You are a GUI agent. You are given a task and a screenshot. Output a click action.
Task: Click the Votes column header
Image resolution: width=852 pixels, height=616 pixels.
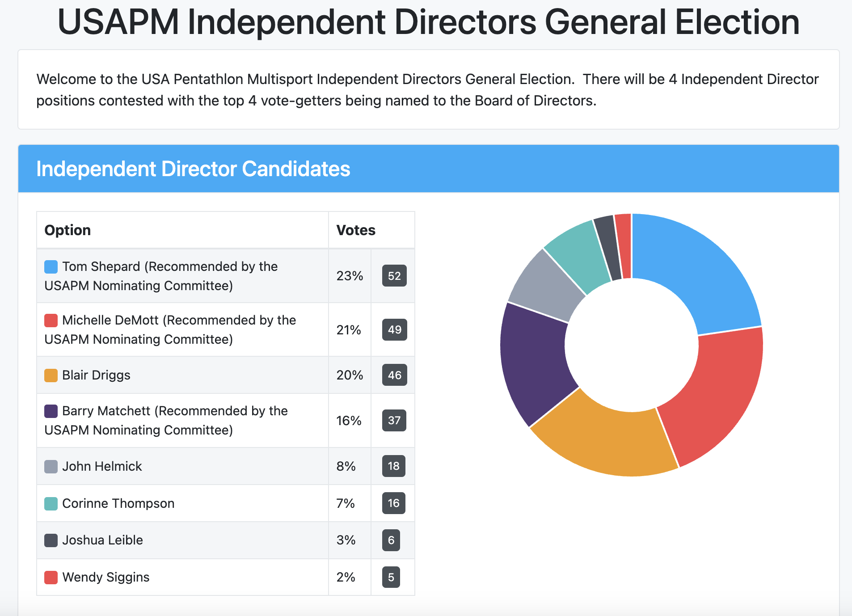click(356, 230)
